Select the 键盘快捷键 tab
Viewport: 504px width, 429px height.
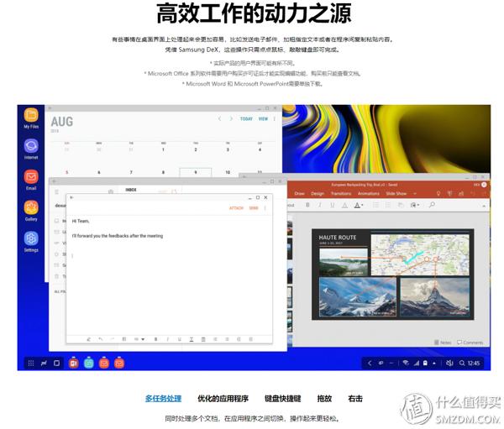point(282,399)
